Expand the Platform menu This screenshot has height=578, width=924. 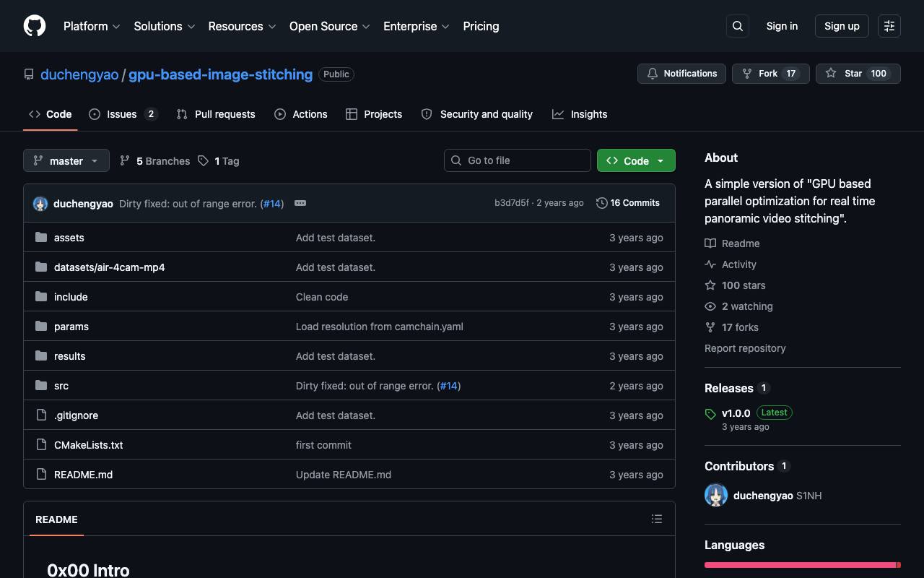tap(92, 26)
